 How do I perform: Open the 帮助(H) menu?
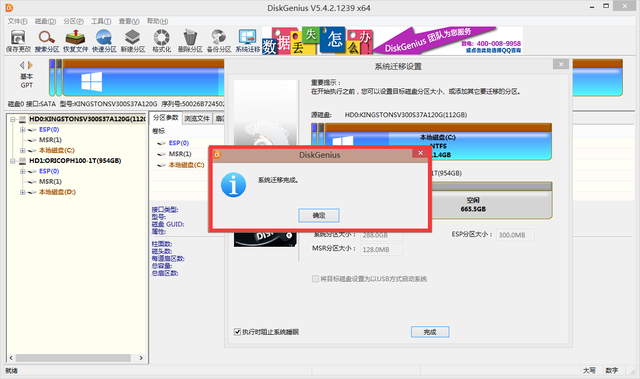click(158, 21)
